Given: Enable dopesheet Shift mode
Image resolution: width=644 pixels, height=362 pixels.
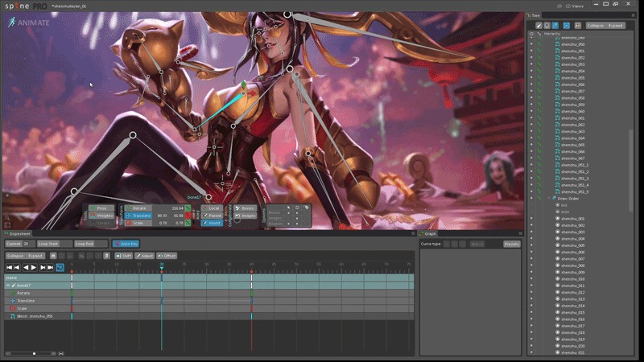Looking at the screenshot, I should (x=123, y=256).
